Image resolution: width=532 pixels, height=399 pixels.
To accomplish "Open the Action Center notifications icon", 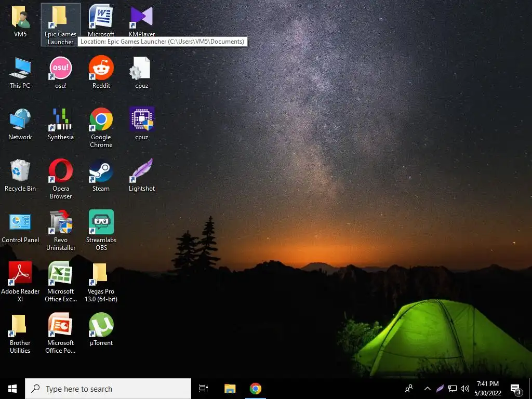I will coord(516,389).
